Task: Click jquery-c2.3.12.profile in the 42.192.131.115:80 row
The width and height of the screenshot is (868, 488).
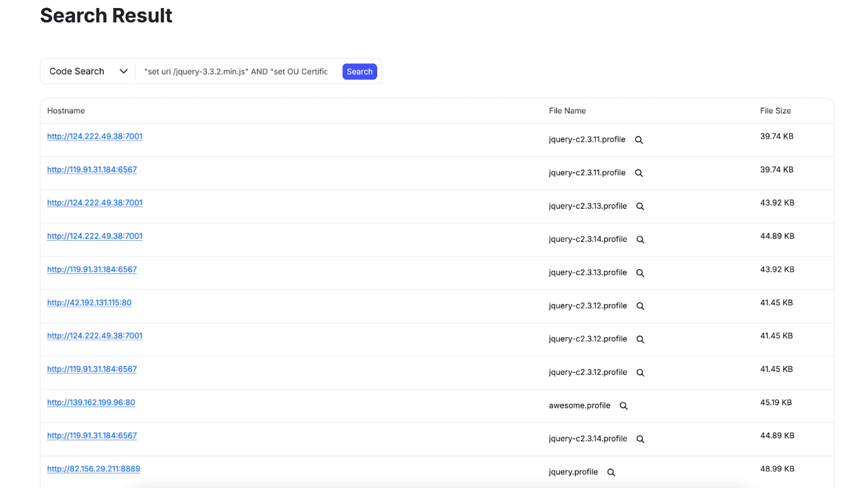Action: pyautogui.click(x=588, y=306)
